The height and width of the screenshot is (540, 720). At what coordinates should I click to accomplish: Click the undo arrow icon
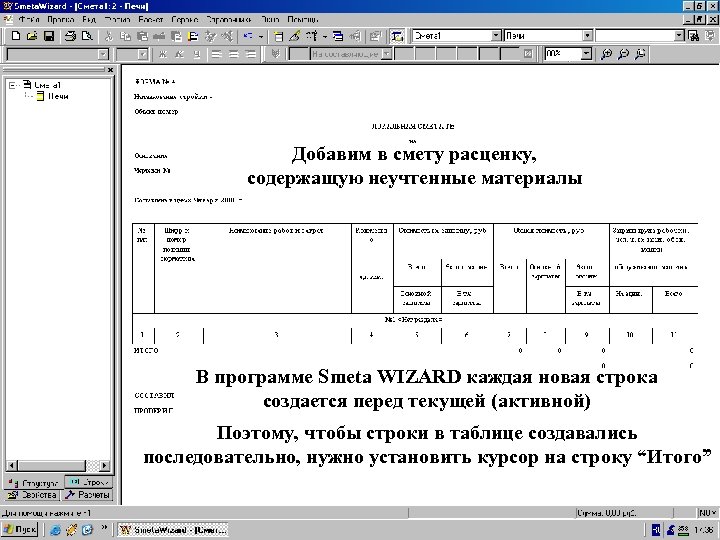click(248, 36)
